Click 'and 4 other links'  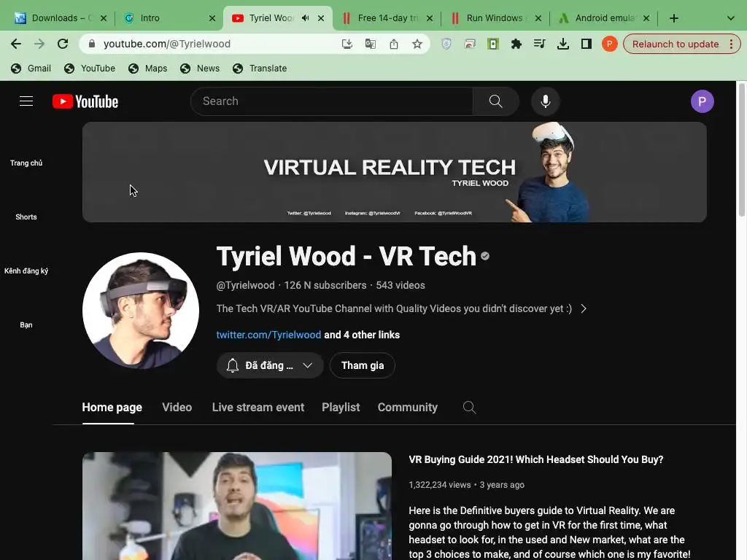pyautogui.click(x=362, y=335)
